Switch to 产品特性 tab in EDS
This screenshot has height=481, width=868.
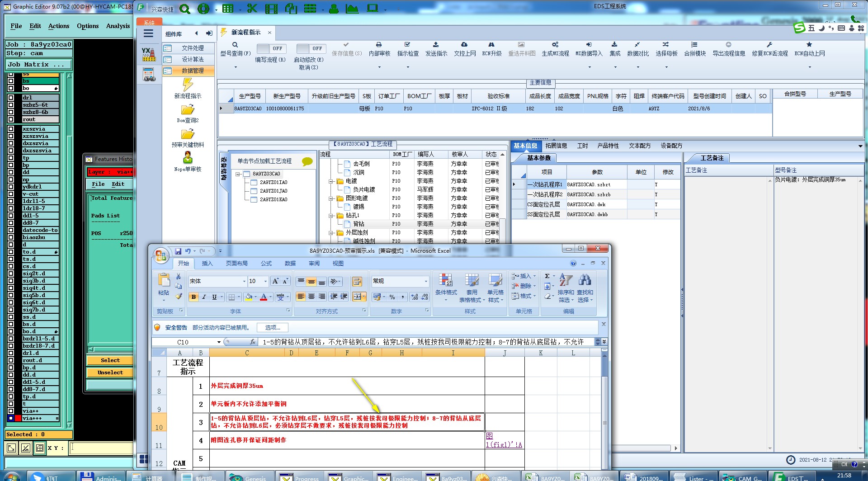tap(608, 146)
